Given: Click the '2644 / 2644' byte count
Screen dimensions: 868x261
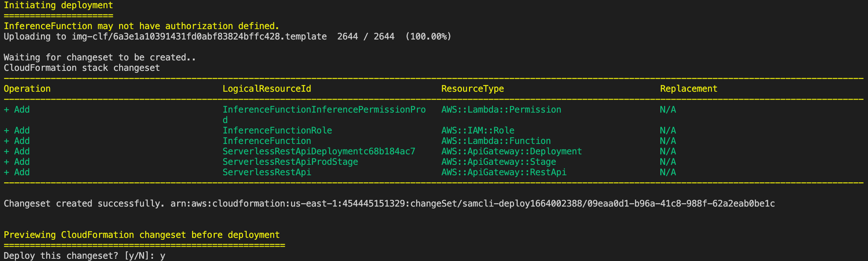Looking at the screenshot, I should point(366,37).
